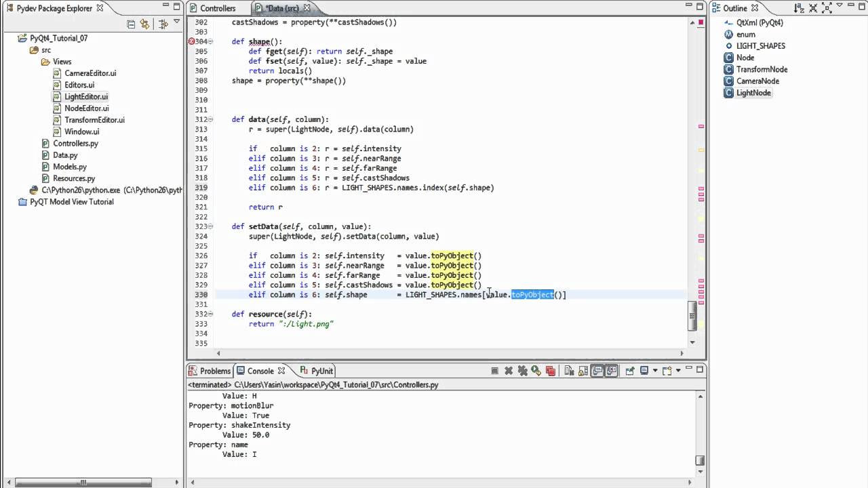Open Display Selected Console dropdown arrow
Image resolution: width=868 pixels, height=488 pixels.
pos(654,371)
